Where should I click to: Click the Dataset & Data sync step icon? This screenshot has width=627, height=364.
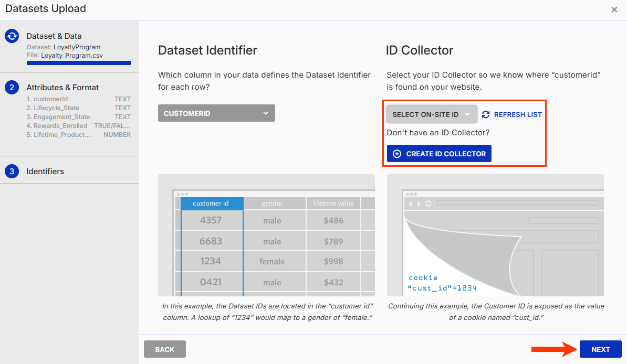(x=12, y=36)
